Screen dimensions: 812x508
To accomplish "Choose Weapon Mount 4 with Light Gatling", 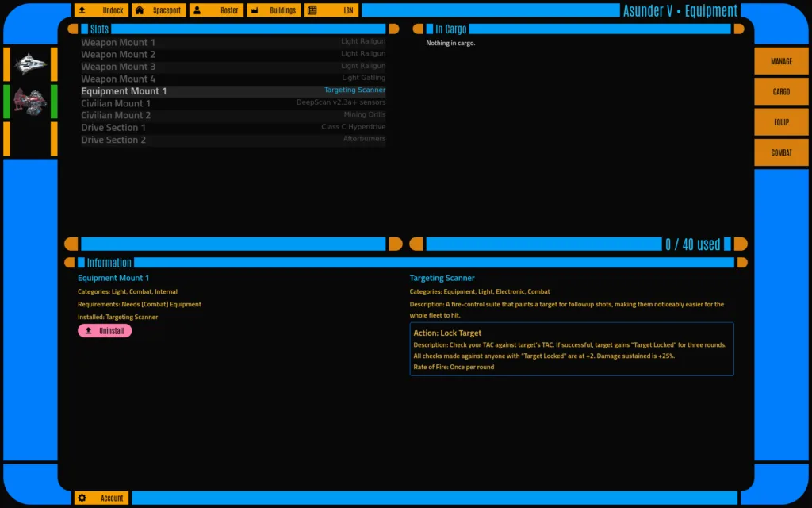I will click(233, 79).
